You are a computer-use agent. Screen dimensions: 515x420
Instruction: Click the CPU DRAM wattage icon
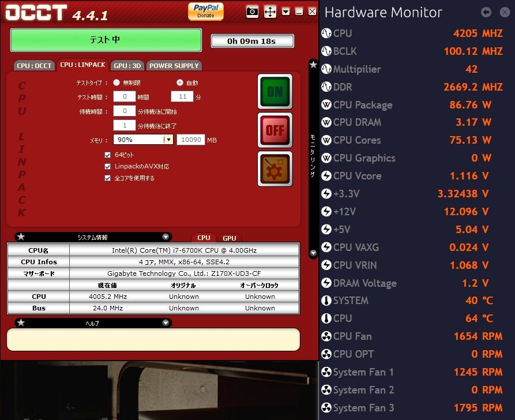pyautogui.click(x=326, y=122)
